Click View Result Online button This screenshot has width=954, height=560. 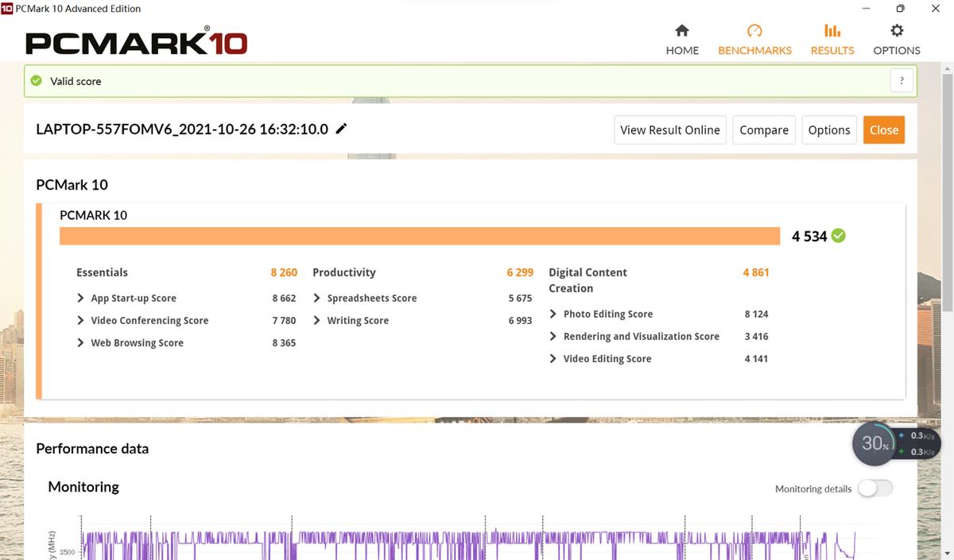670,130
